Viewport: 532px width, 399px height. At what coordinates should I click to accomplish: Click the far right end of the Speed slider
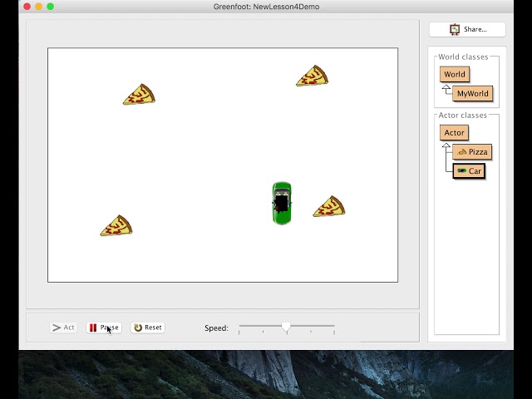pyautogui.click(x=334, y=328)
